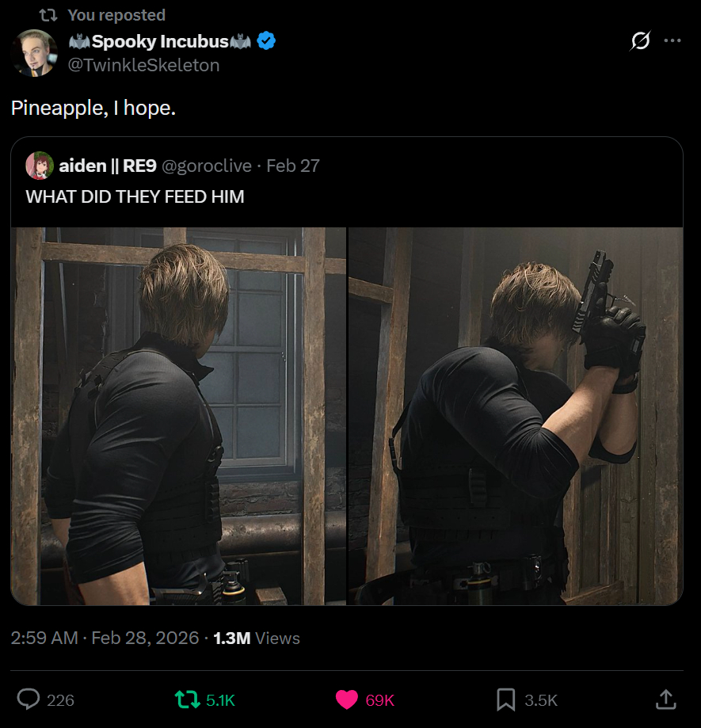Open the three-dot more options menu

pyautogui.click(x=672, y=42)
